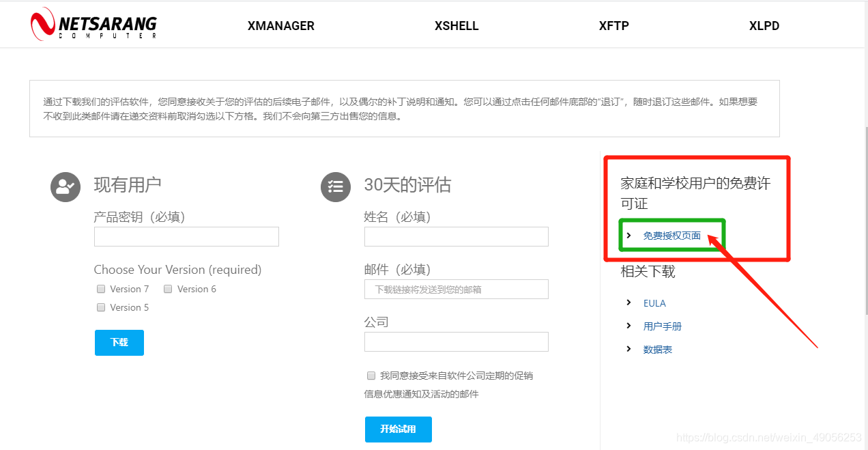Click the 开始试用 button
The height and width of the screenshot is (450, 868).
tap(399, 429)
